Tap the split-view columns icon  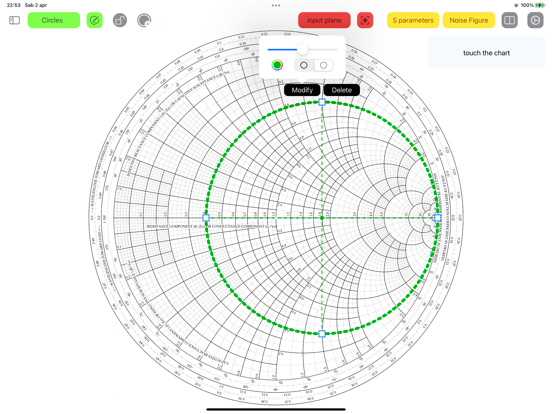pyautogui.click(x=509, y=20)
